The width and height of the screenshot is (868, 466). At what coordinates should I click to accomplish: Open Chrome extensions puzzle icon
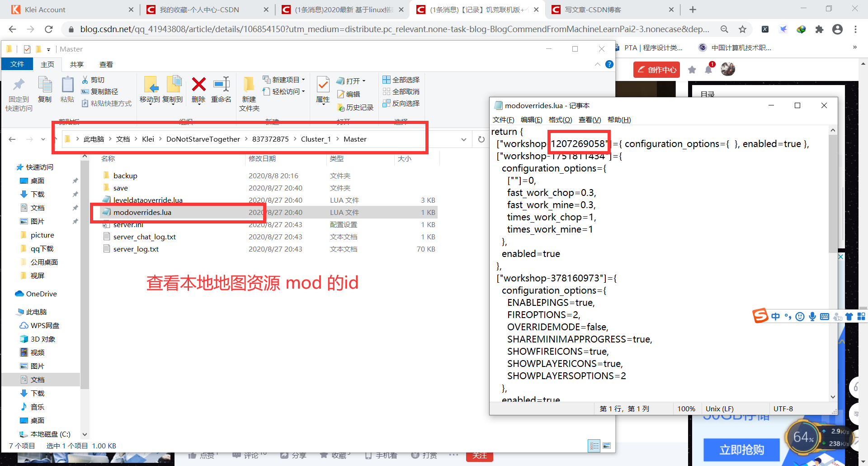click(x=819, y=29)
